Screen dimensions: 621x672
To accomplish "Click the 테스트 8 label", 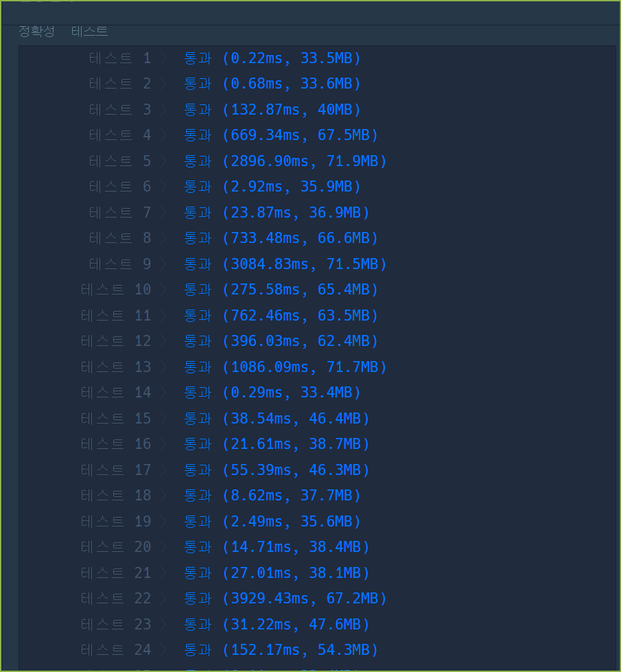I will [x=120, y=238].
